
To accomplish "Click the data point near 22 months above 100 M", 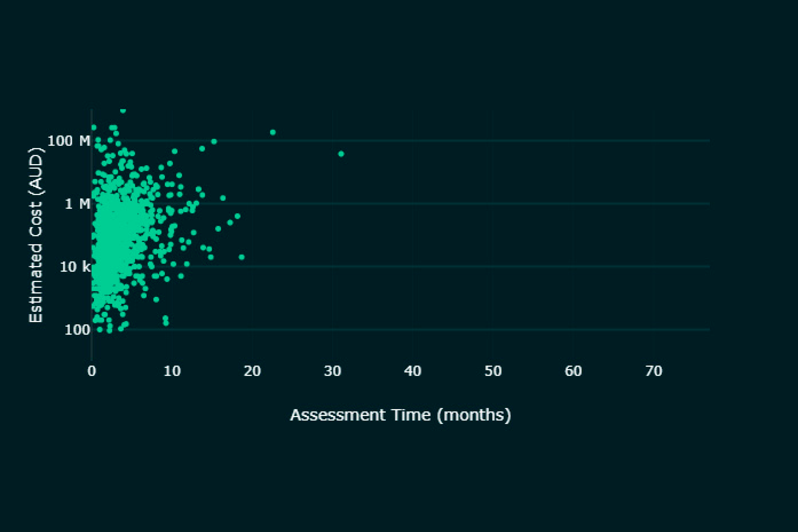I will click(273, 132).
